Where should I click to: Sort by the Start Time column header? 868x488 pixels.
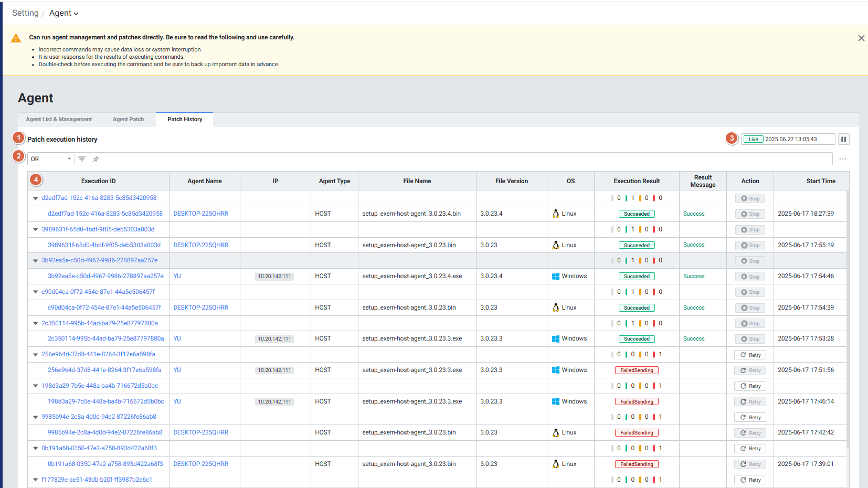click(820, 181)
